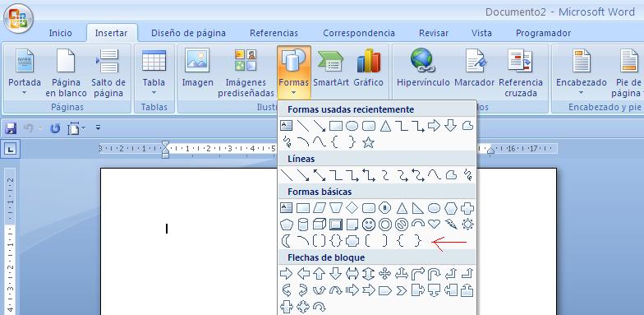This screenshot has height=315, width=644.
Task: Choose the heart shape
Action: point(434,224)
